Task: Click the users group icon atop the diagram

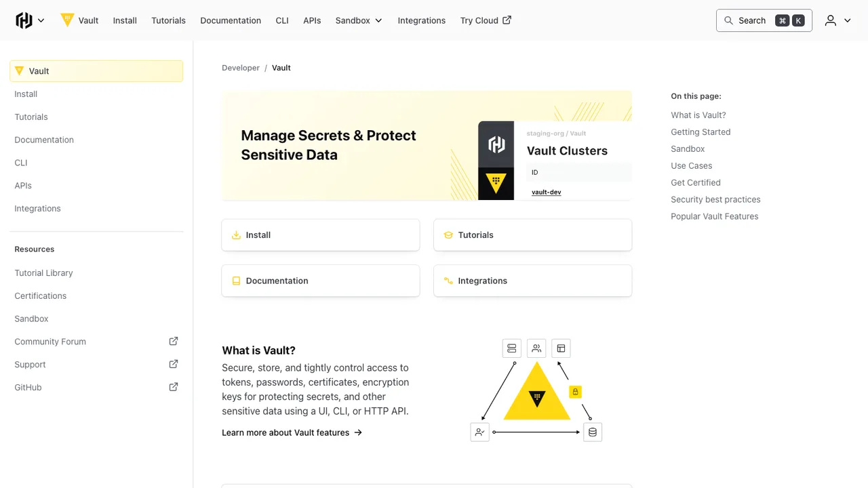Action: (536, 348)
